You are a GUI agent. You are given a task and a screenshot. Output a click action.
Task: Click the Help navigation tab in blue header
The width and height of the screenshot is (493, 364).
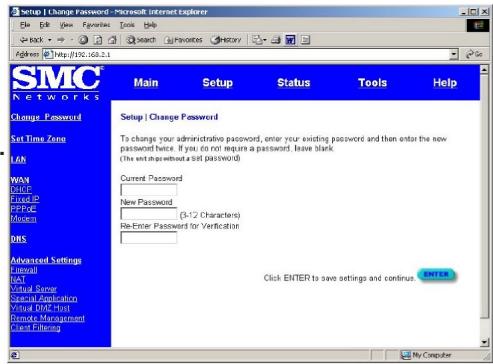pyautogui.click(x=445, y=83)
